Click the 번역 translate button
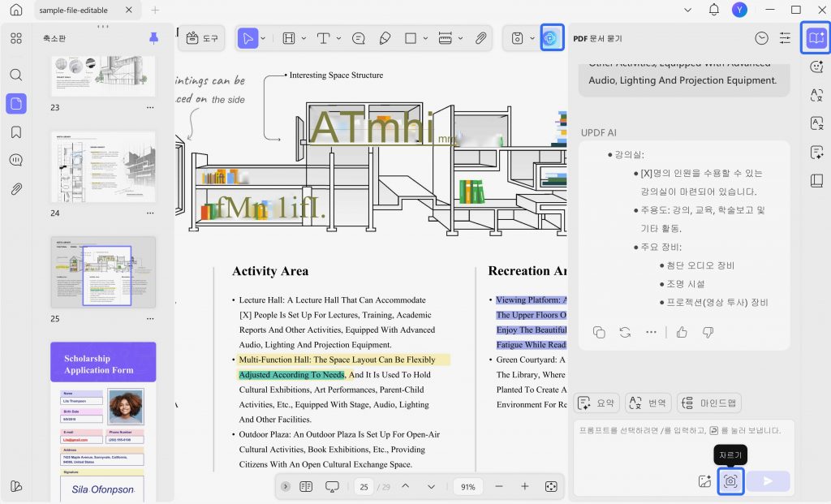The image size is (831, 504). click(x=648, y=403)
